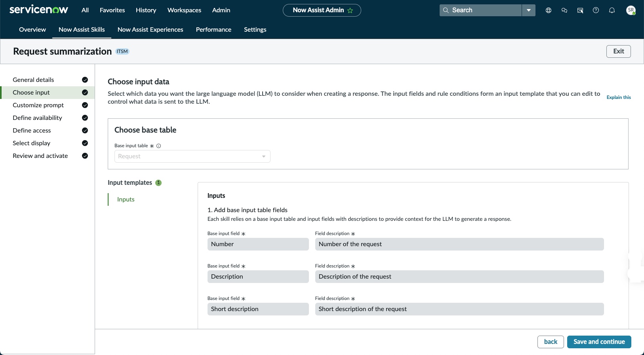
Task: Open the globe scope picker icon
Action: 549,10
